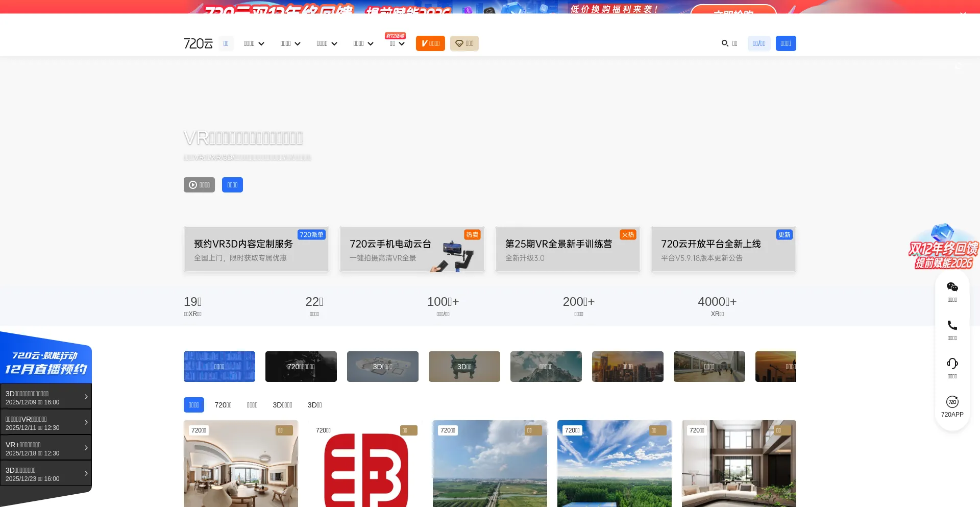Click the search magnifier icon in header

(725, 43)
